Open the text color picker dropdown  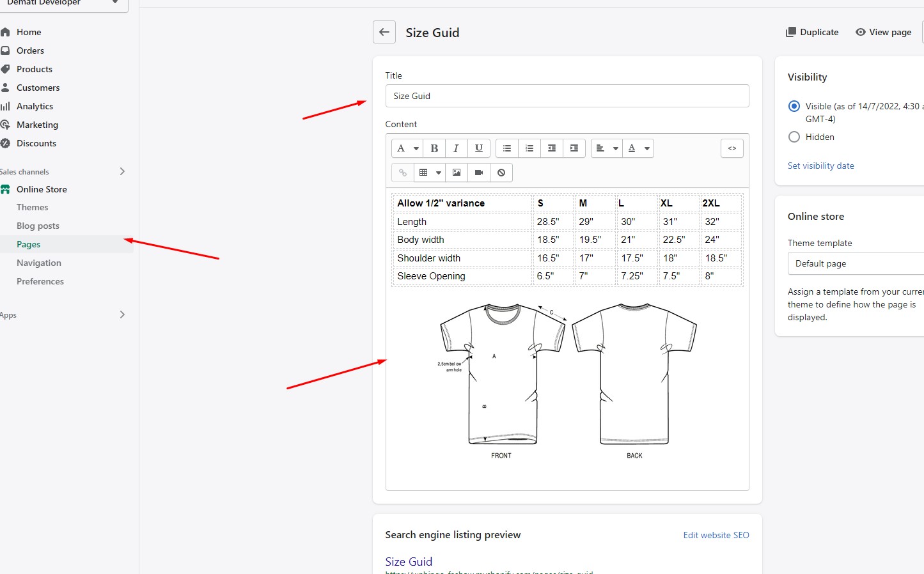coord(638,148)
